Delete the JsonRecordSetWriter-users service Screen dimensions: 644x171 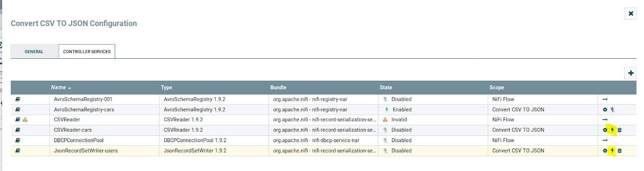(x=619, y=151)
